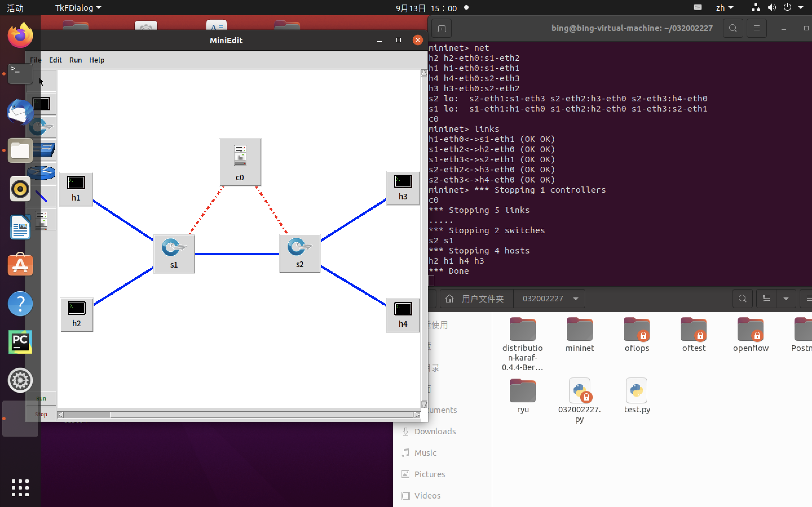Open the terminal search icon
The height and width of the screenshot is (507, 812).
[x=732, y=28]
